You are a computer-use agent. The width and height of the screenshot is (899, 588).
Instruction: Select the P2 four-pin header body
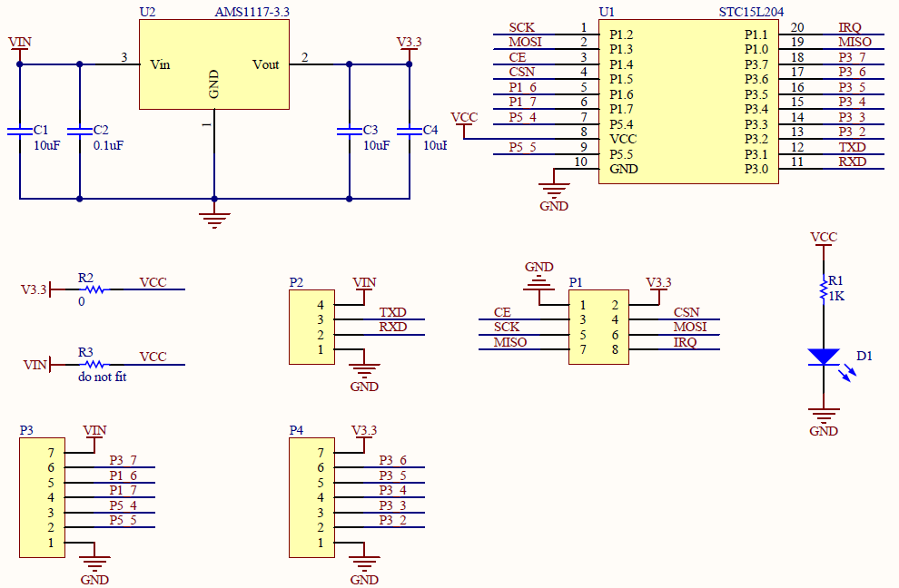(x=311, y=328)
